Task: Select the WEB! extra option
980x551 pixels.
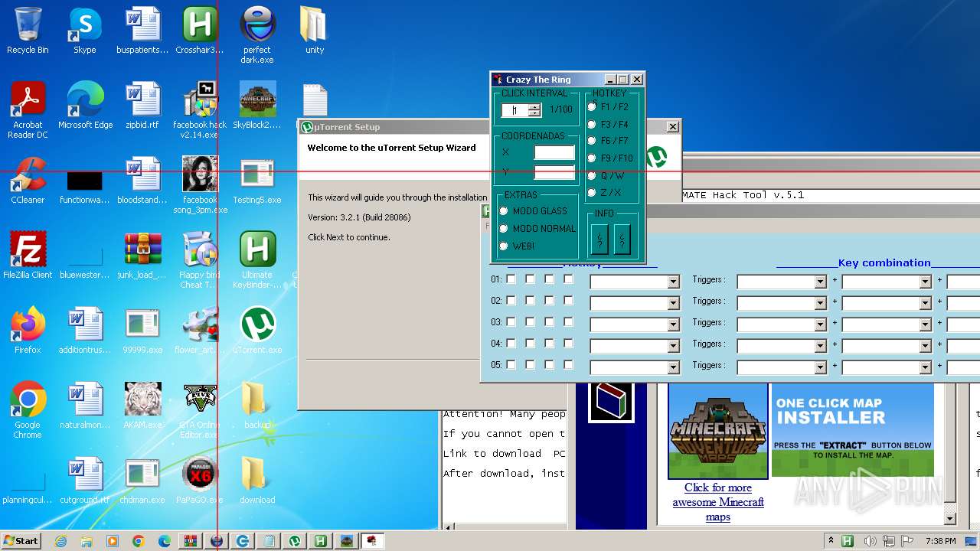Action: coord(504,246)
